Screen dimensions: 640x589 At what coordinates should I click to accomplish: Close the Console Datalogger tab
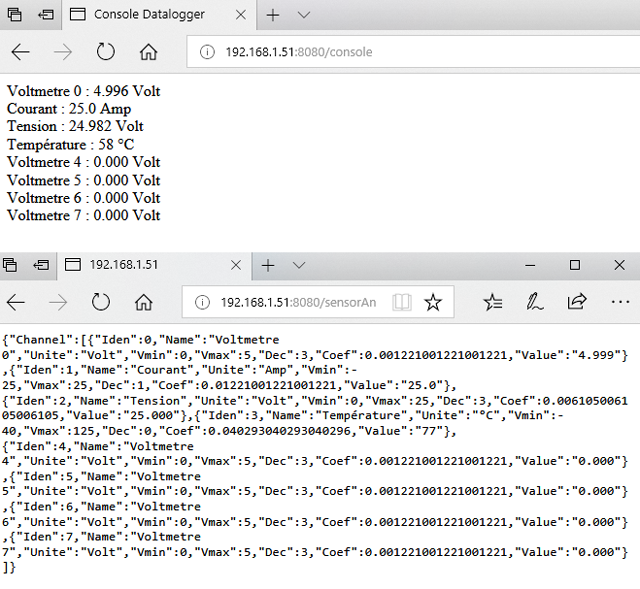tap(236, 15)
